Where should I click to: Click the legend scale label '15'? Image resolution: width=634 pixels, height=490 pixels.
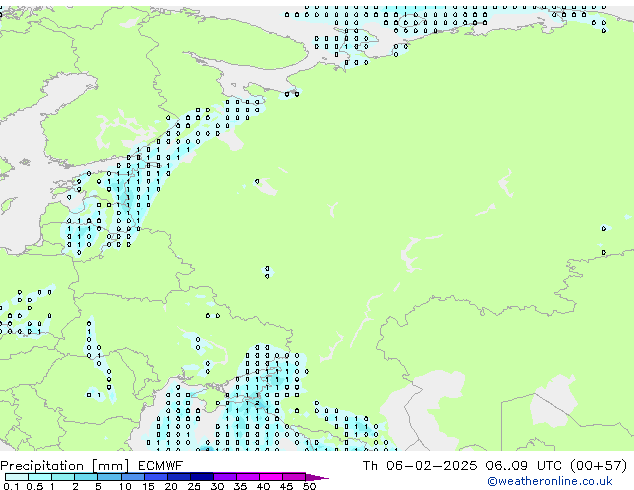pyautogui.click(x=148, y=486)
